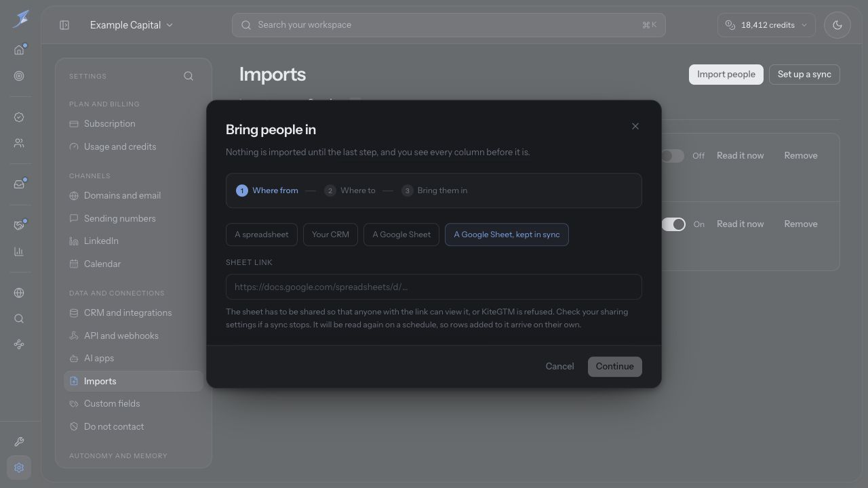Viewport: 868px width, 488px height.
Task: Search settings with magnifier icon
Action: 189,76
